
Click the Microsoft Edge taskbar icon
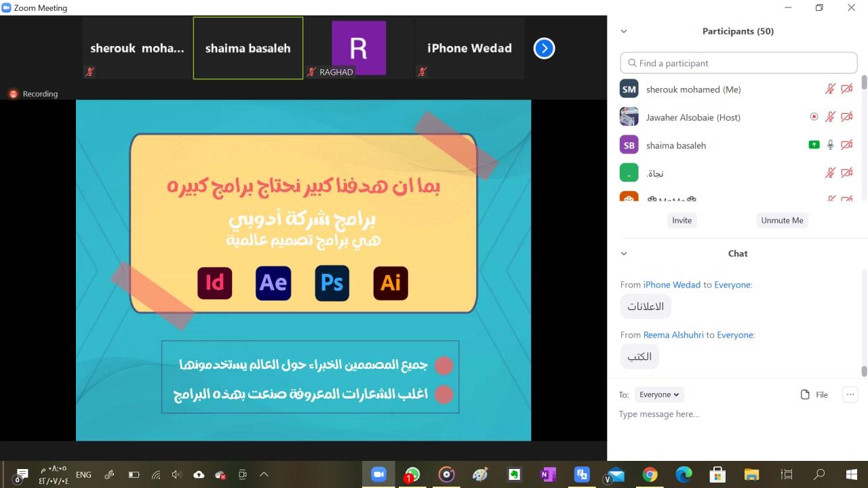pos(683,474)
